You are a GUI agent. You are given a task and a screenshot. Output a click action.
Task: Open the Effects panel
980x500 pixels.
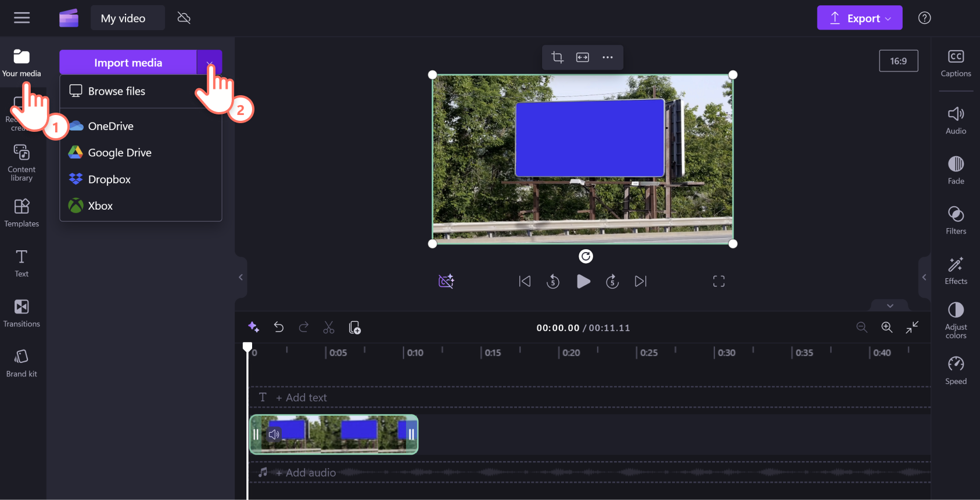point(956,271)
